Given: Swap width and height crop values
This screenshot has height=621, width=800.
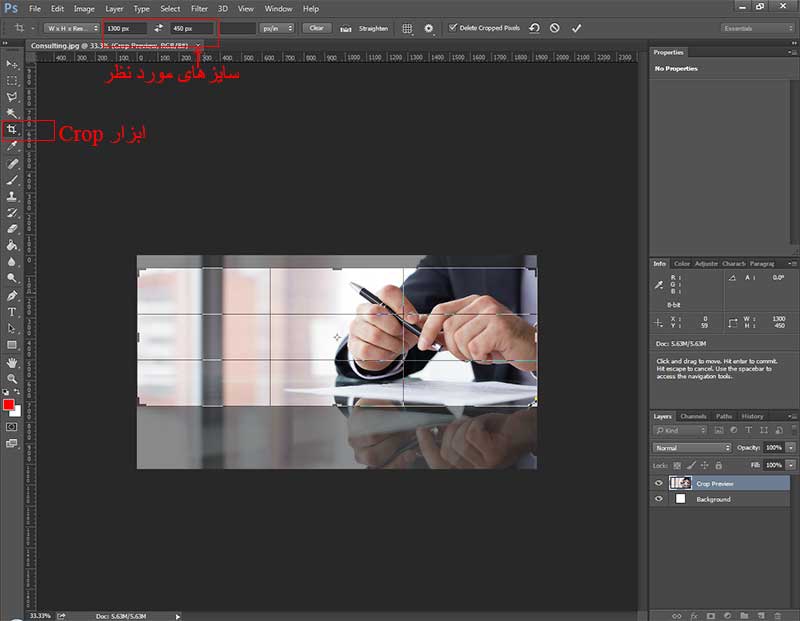Looking at the screenshot, I should pos(159,28).
